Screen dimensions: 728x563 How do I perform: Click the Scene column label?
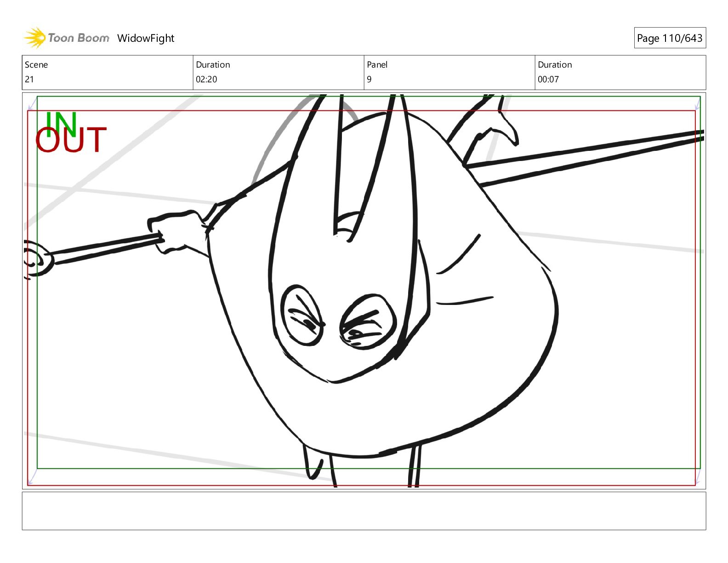[36, 65]
